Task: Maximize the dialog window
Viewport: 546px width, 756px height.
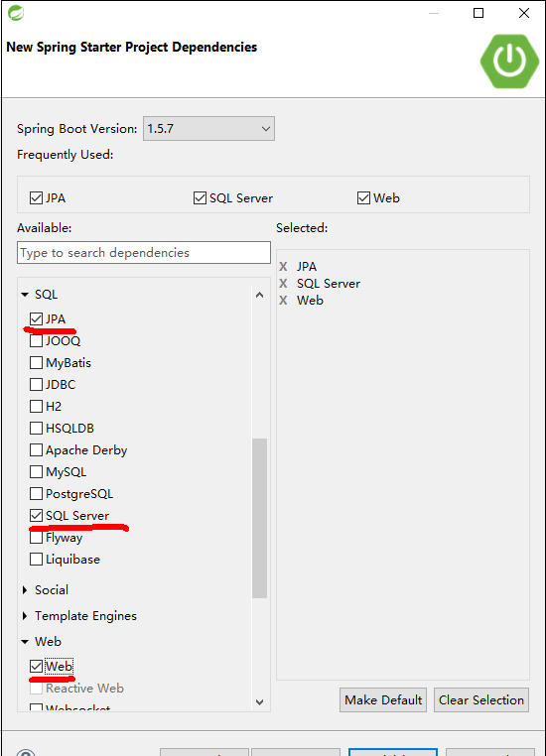Action: (478, 13)
